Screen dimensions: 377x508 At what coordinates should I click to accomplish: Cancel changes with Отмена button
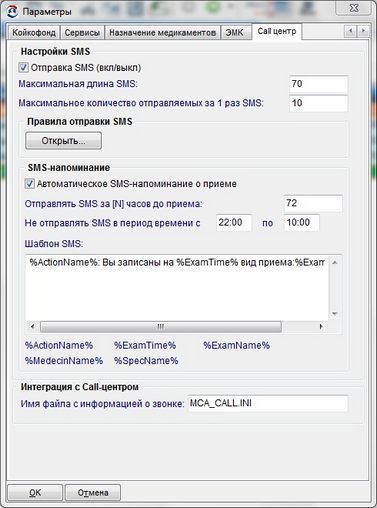[x=93, y=493]
